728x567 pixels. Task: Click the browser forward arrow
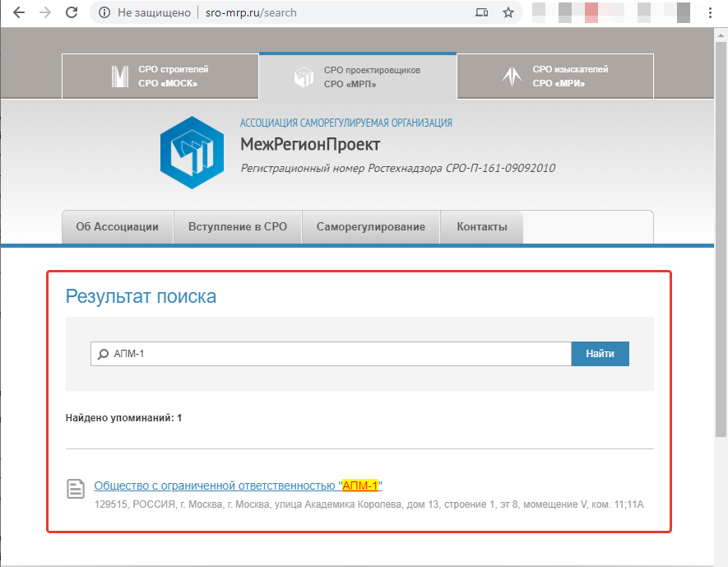point(45,12)
